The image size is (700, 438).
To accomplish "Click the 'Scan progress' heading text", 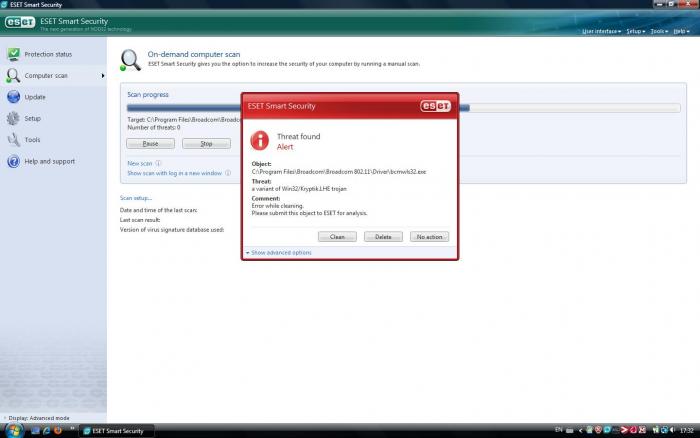I will coord(148,95).
